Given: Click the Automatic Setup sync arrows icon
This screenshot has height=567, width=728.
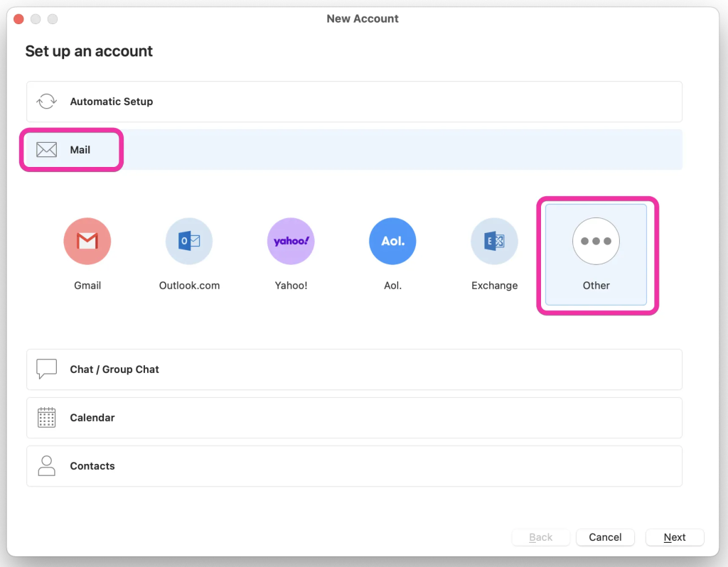Looking at the screenshot, I should pyautogui.click(x=47, y=102).
